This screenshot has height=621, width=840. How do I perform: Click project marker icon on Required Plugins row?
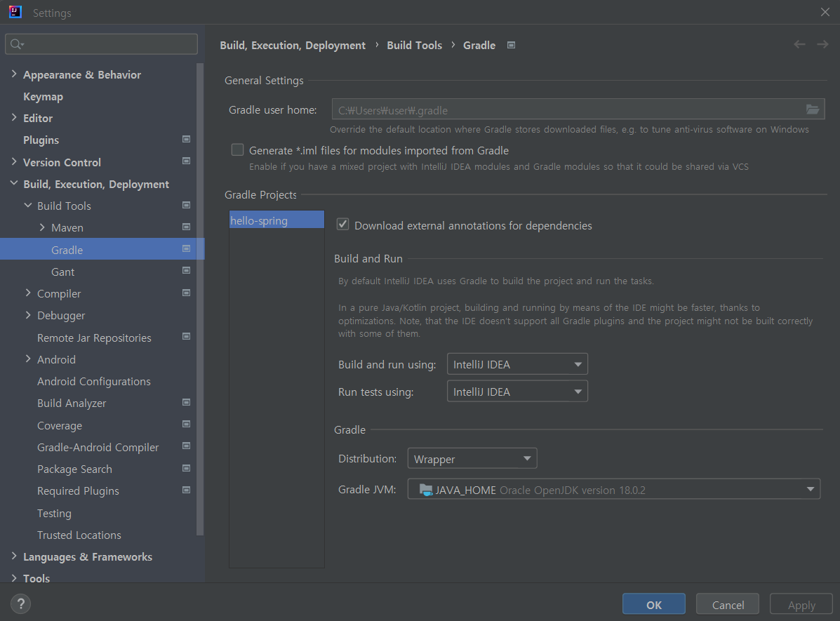187,490
